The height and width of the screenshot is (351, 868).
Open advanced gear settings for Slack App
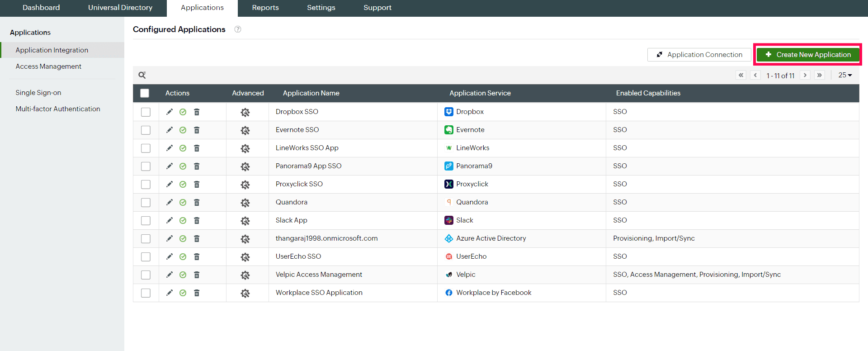click(x=245, y=221)
